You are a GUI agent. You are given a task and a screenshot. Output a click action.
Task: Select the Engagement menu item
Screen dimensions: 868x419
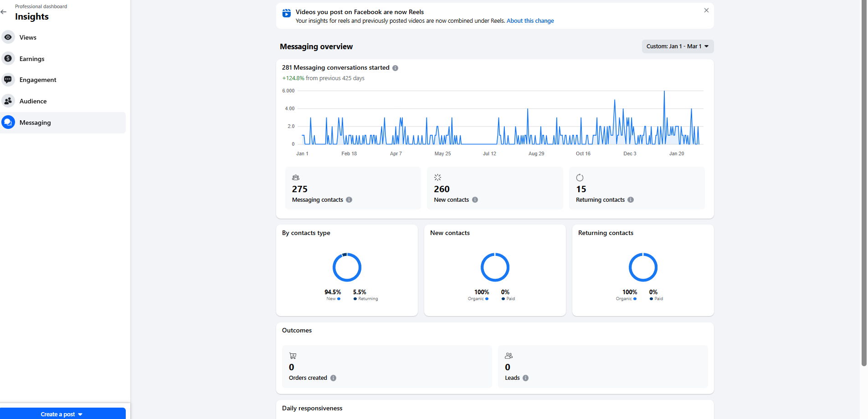coord(38,80)
